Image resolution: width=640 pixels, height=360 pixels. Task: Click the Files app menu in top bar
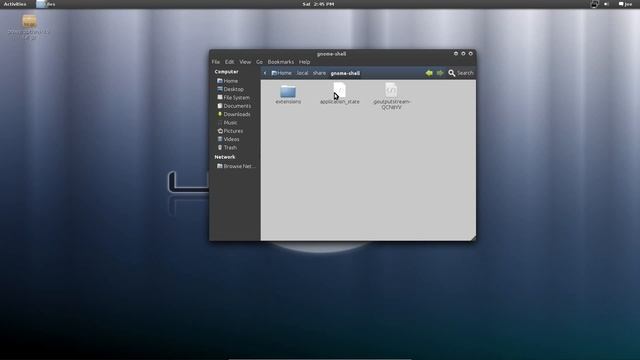pos(46,4)
